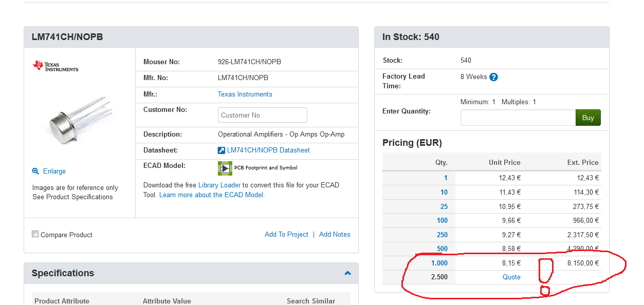Click the unit price 9,66 €

(x=512, y=221)
